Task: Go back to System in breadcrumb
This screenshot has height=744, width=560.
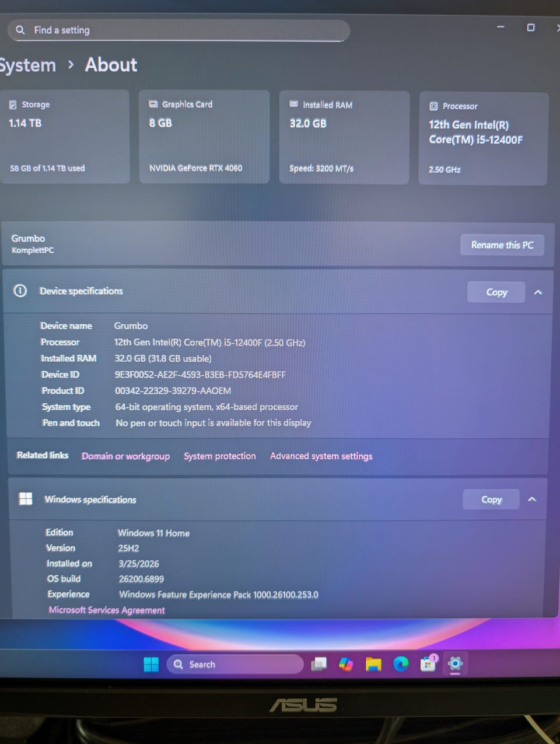Action: tap(27, 65)
